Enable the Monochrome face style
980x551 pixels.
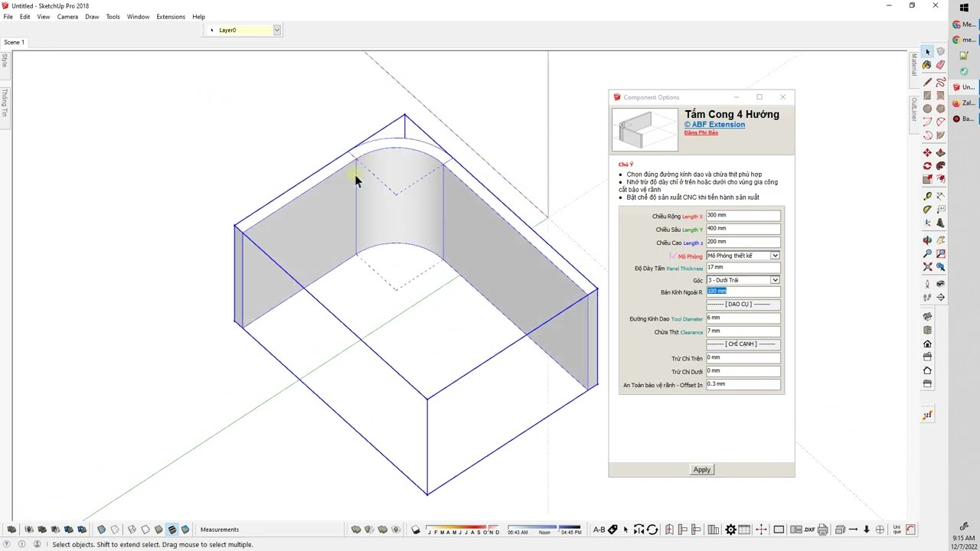coord(185,530)
